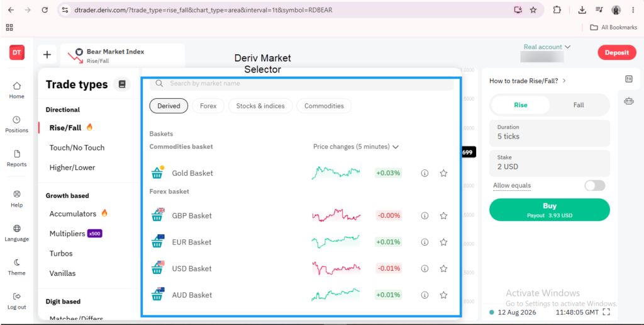Open the Reports sidebar item
The width and height of the screenshot is (644, 325).
(x=17, y=158)
